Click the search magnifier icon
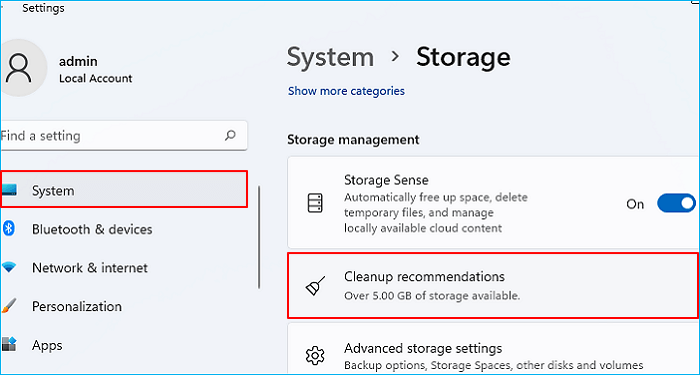The image size is (700, 375). coord(230,135)
